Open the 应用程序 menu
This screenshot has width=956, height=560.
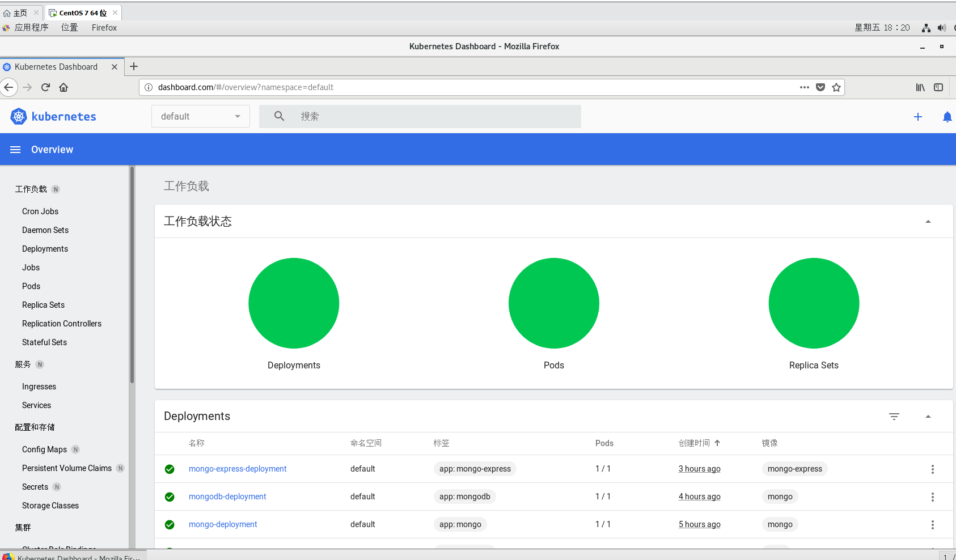pyautogui.click(x=32, y=28)
